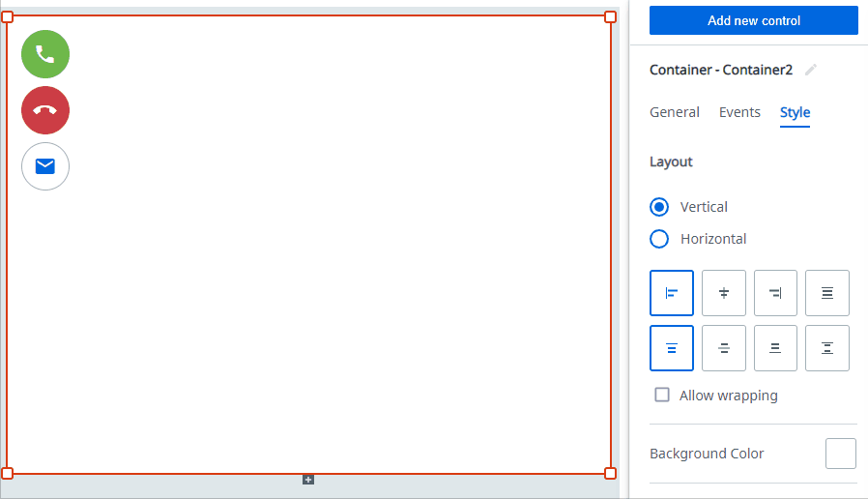Click the 'Container - Container2' title text

721,70
